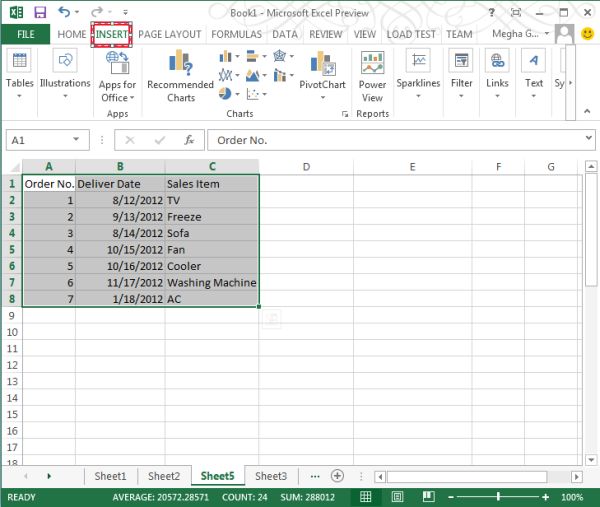This screenshot has height=507, width=600.
Task: Click the zoom out minus button
Action: (451, 497)
